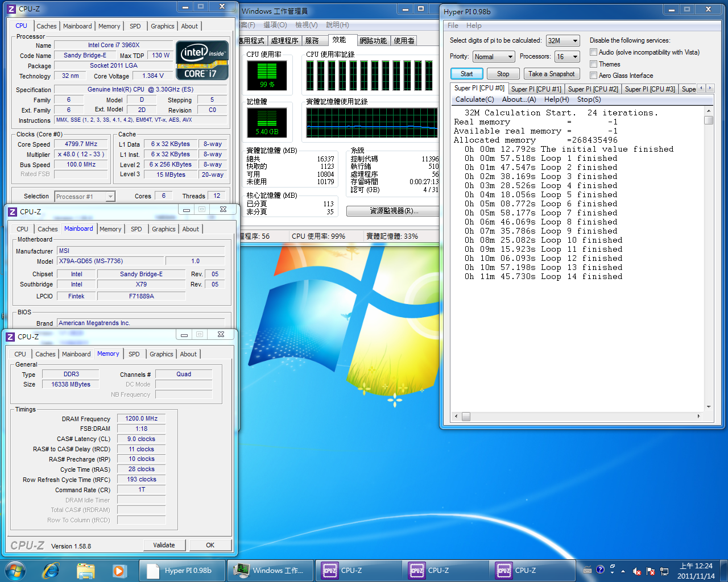Click the Validate button in CPU-Z
This screenshot has width=728, height=582.
tap(164, 545)
